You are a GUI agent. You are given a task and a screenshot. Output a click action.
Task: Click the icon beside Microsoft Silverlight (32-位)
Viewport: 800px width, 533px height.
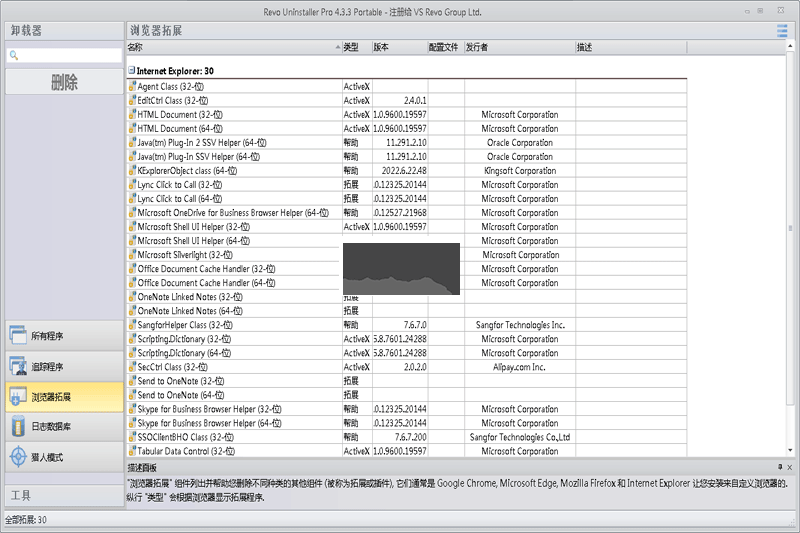click(132, 255)
